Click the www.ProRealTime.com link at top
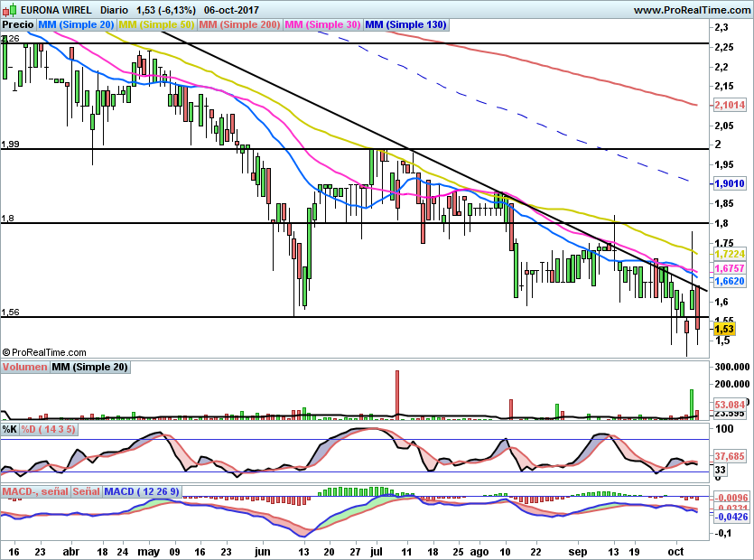 click(x=692, y=10)
